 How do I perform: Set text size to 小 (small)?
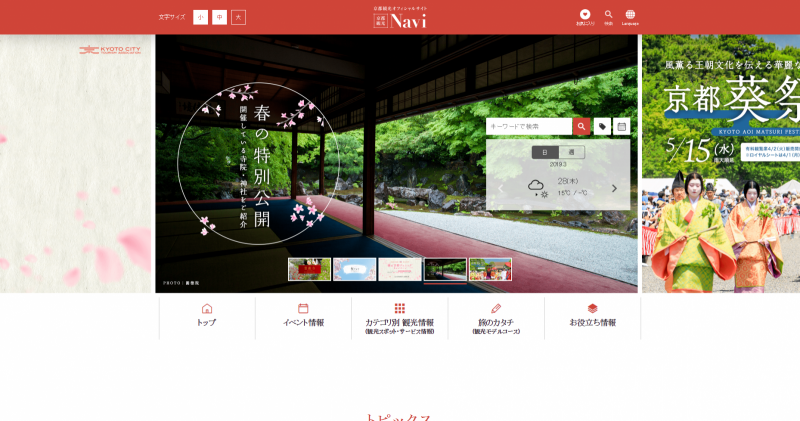tap(201, 17)
